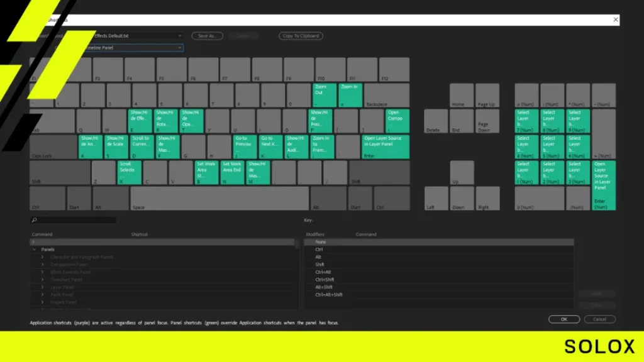
Task: Close the keyboard shortcuts dialog
Action: pyautogui.click(x=615, y=19)
